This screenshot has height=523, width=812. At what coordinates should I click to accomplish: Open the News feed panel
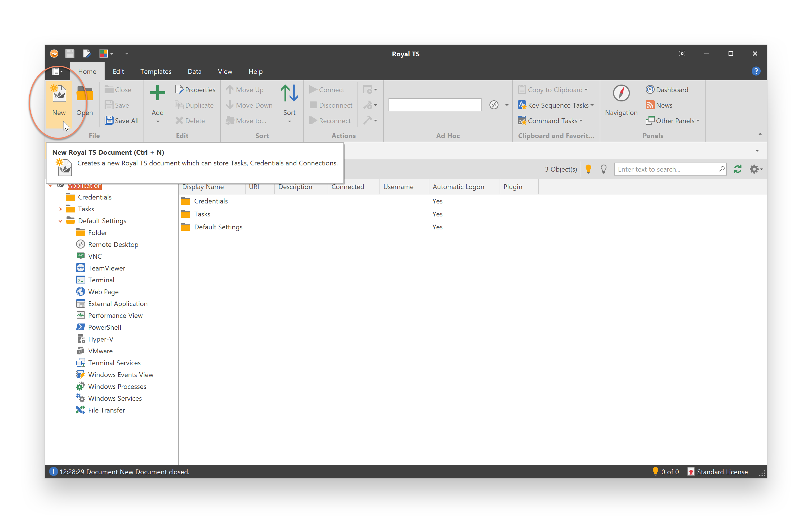(659, 105)
